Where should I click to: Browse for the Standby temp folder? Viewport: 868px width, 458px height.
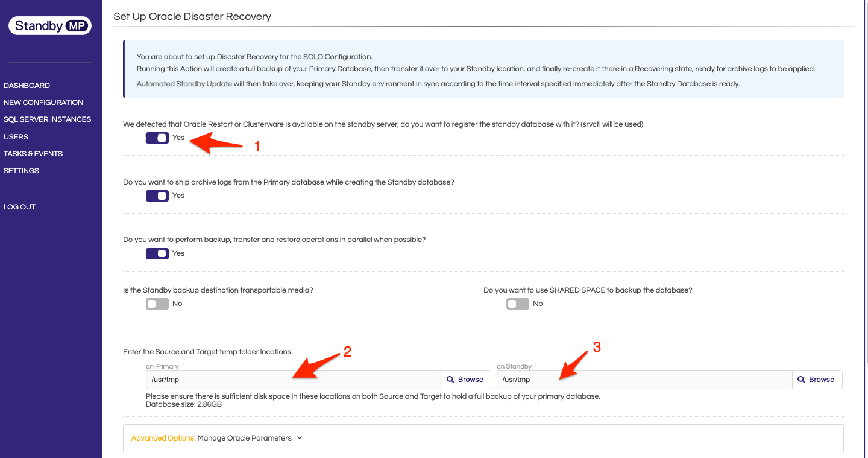817,380
